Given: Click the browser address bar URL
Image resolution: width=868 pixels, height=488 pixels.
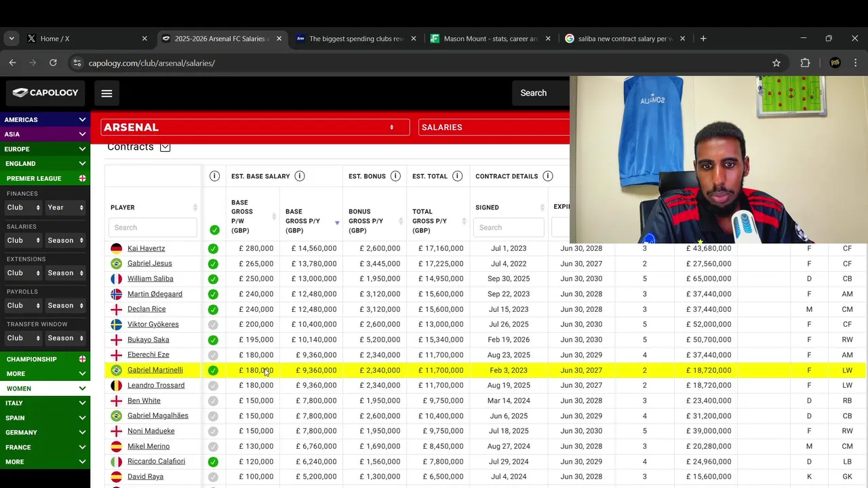Looking at the screenshot, I should 152,63.
